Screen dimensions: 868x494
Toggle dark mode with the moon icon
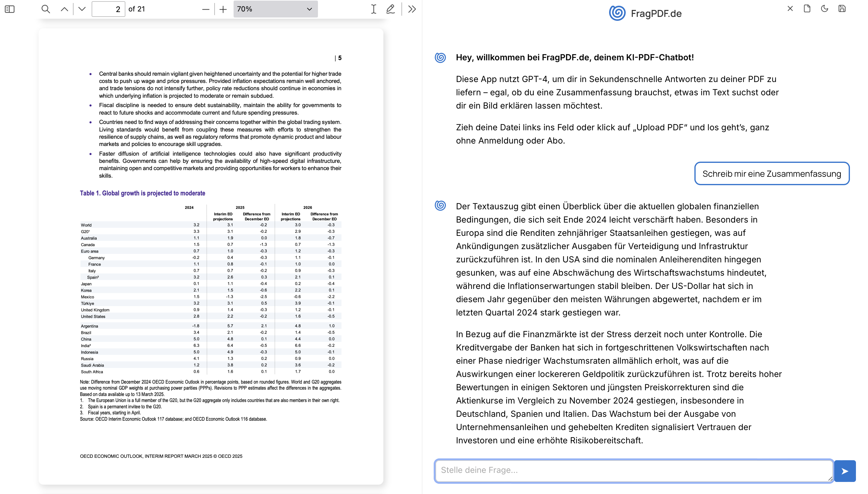point(825,8)
